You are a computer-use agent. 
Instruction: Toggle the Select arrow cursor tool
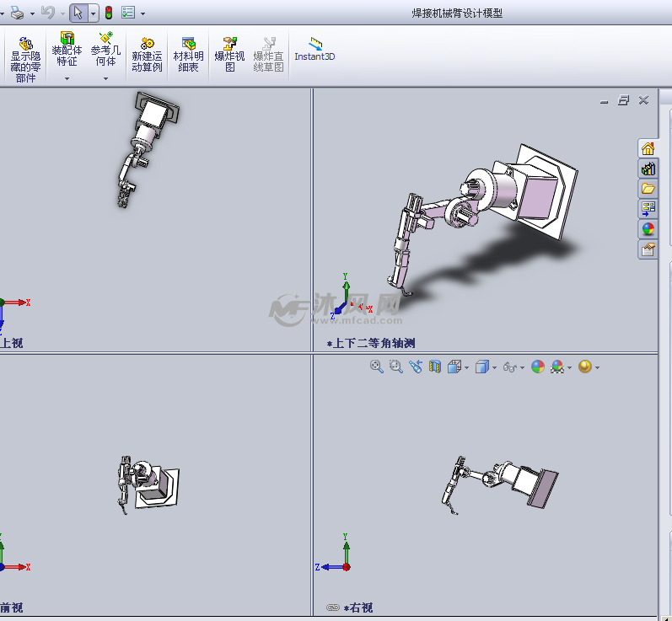coord(78,13)
